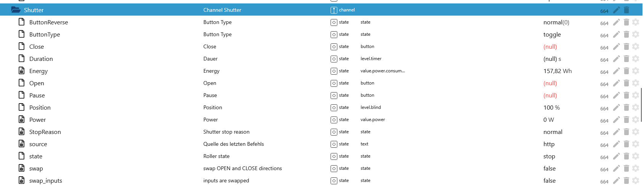Edit the ButtonReverse object with pencil icon
This screenshot has height=185, width=644.
tap(617, 22)
